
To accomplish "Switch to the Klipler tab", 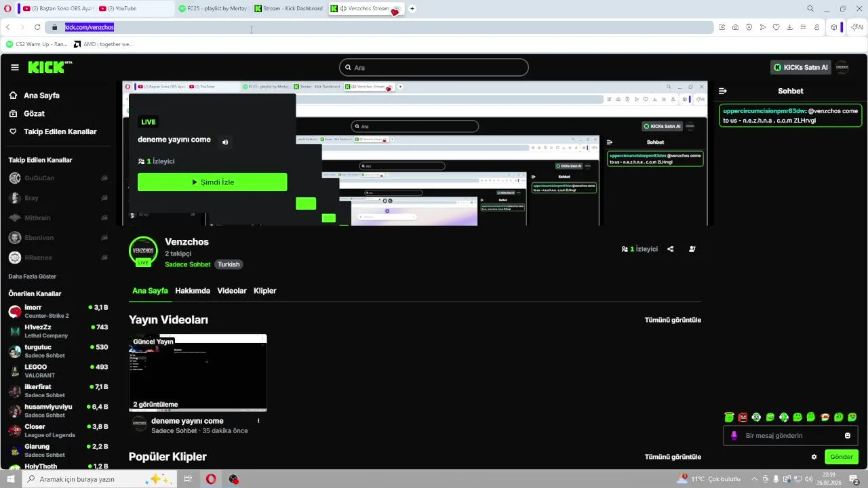I will (x=265, y=291).
